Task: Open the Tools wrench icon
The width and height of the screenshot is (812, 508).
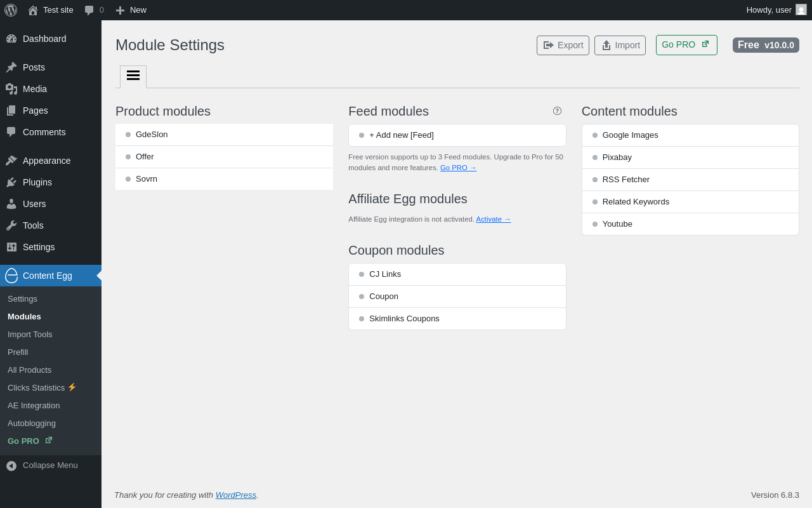Action: tap(11, 225)
